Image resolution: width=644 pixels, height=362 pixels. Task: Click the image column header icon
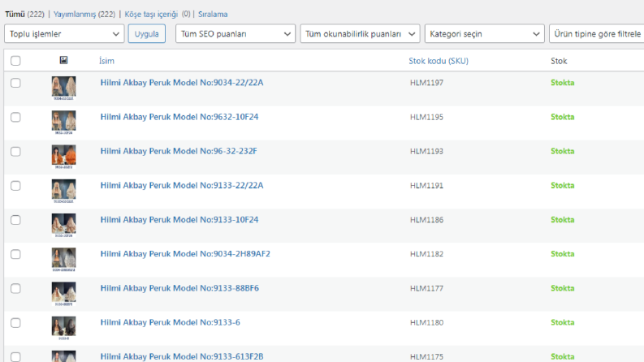coord(63,60)
